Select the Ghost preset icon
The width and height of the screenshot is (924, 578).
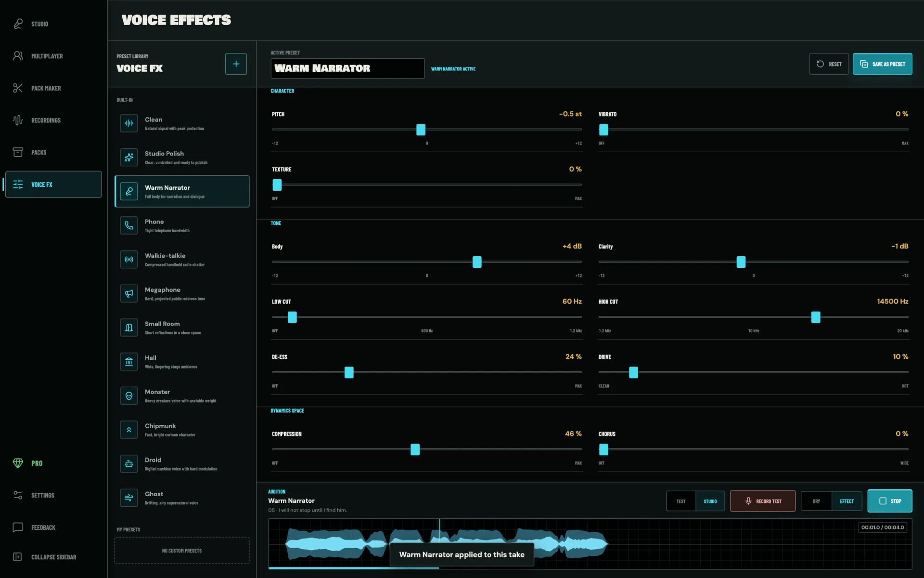tap(129, 498)
